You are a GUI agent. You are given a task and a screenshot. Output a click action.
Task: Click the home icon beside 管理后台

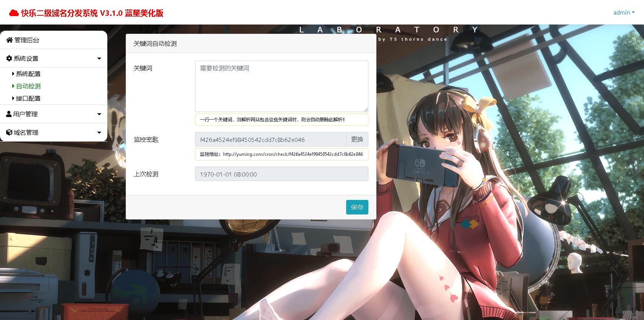coord(10,40)
